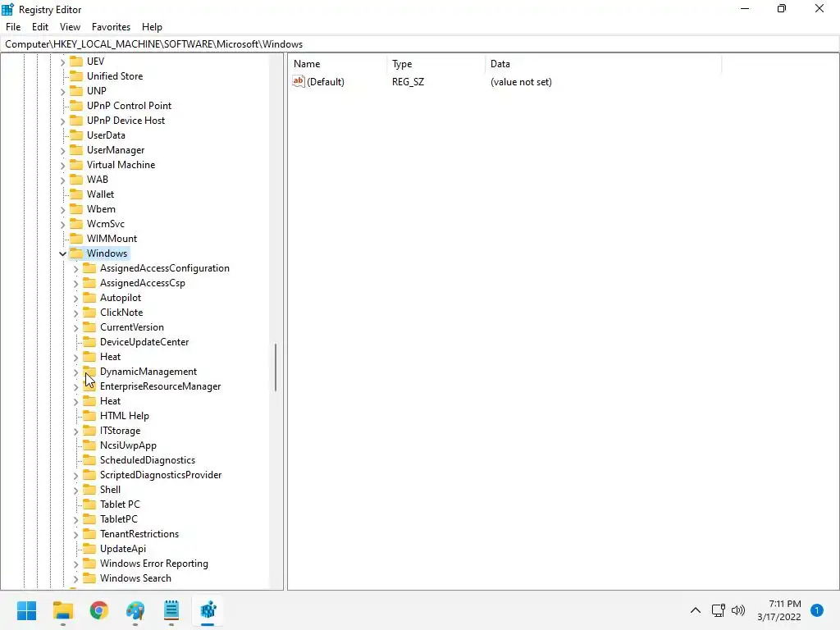
Task: Click the Tablet PC folder icon
Action: (89, 504)
